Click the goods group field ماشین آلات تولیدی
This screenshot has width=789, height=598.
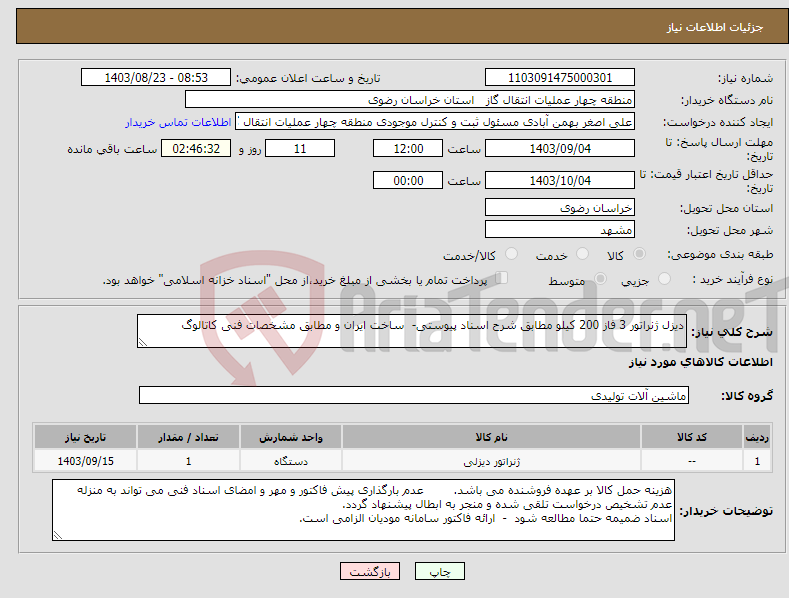[414, 396]
